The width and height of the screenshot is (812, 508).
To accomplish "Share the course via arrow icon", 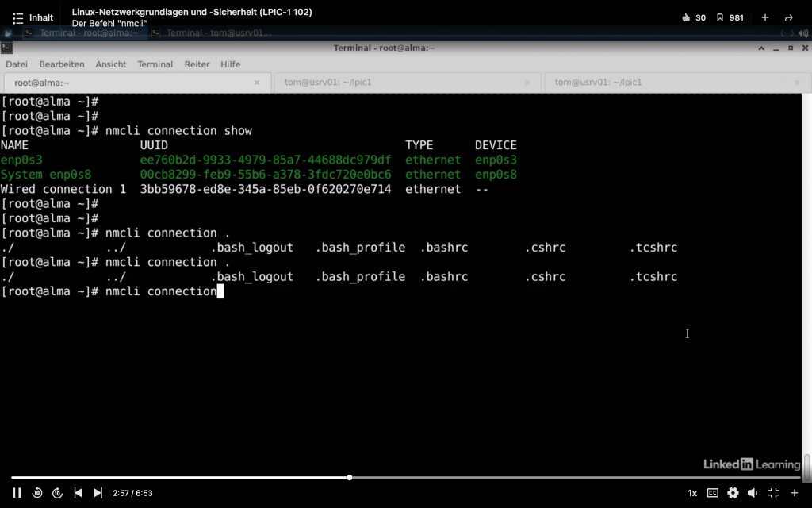I will (x=788, y=17).
